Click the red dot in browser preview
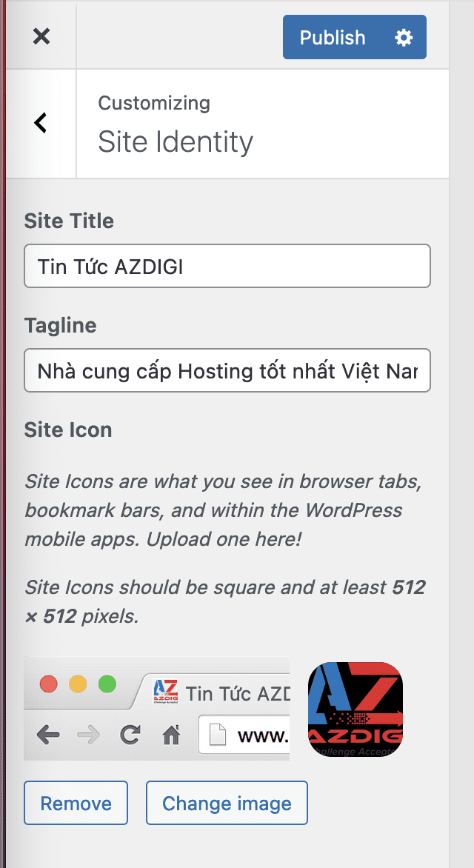The height and width of the screenshot is (868, 474). tap(49, 684)
